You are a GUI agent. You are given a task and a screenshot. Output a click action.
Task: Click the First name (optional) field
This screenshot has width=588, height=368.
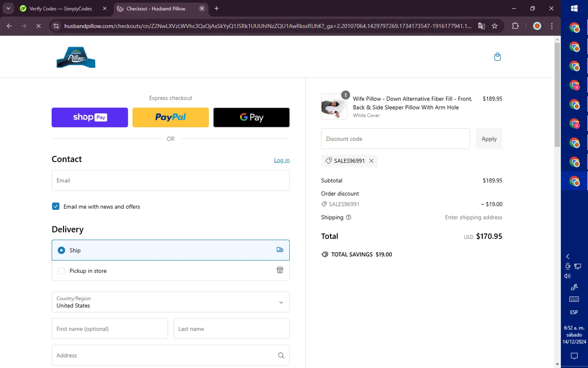click(x=110, y=328)
